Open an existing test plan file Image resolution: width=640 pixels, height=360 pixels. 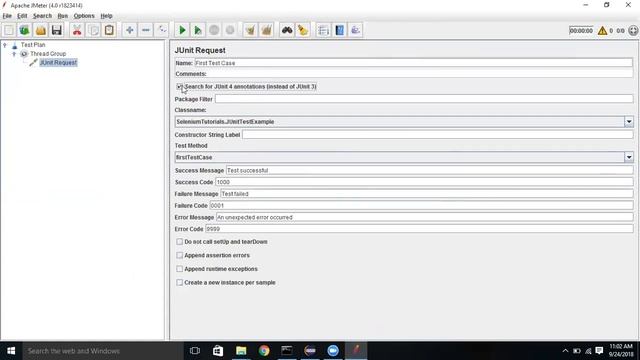[x=41, y=30]
